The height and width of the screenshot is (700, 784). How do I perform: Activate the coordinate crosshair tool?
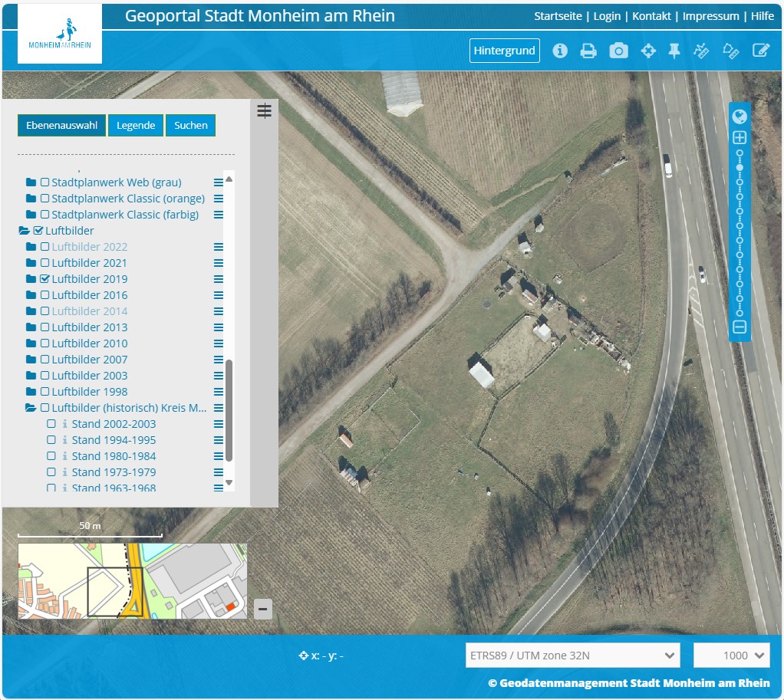[x=648, y=51]
